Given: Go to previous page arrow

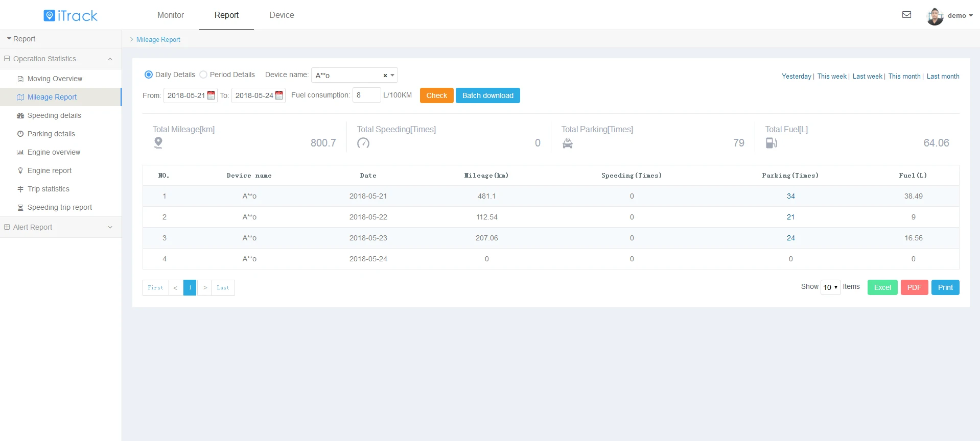Looking at the screenshot, I should click(176, 287).
